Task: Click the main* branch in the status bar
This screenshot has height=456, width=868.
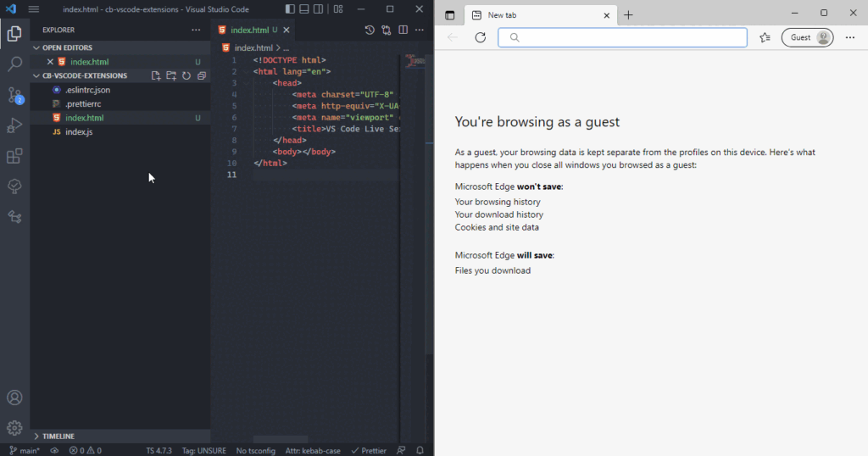Action: 25,450
